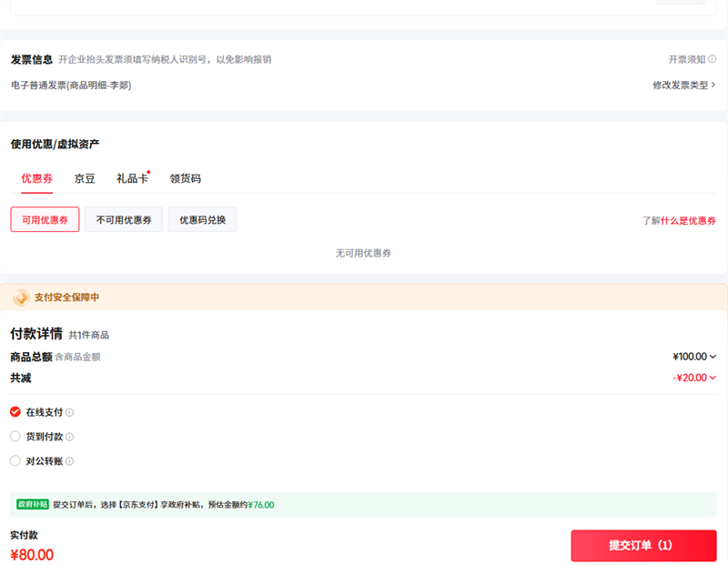This screenshot has height=565, width=728.
Task: Switch to the 领货码 tab
Action: click(x=186, y=178)
